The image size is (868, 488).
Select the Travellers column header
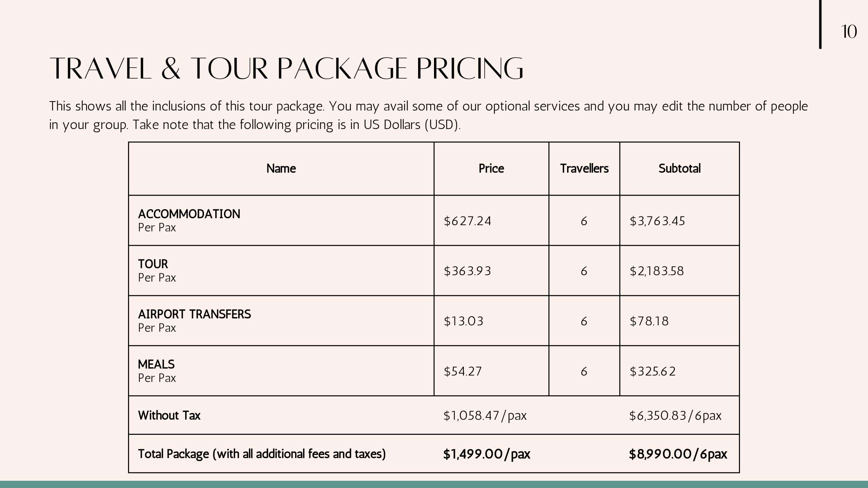point(584,168)
